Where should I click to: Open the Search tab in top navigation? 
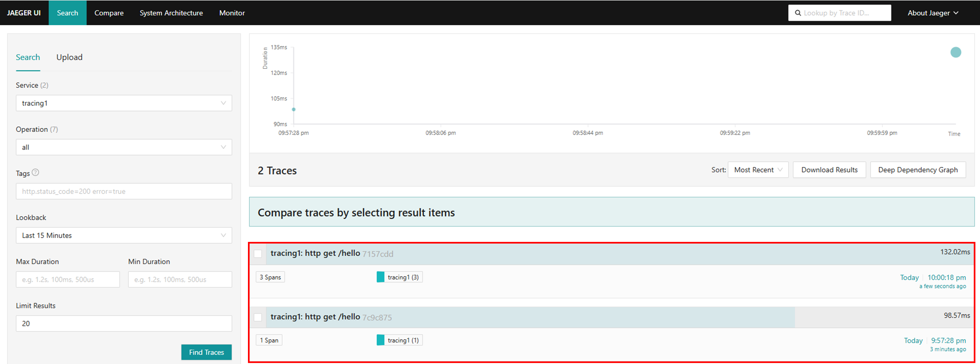pyautogui.click(x=67, y=13)
